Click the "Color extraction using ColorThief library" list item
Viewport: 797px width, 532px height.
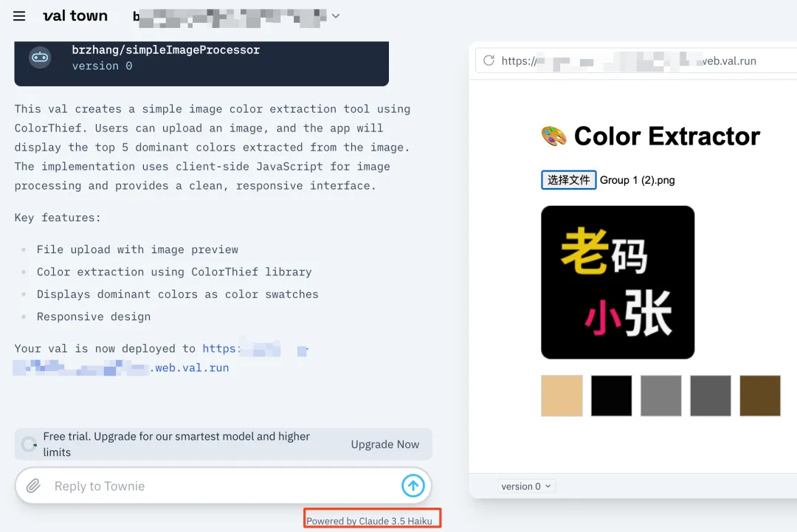tap(174, 272)
